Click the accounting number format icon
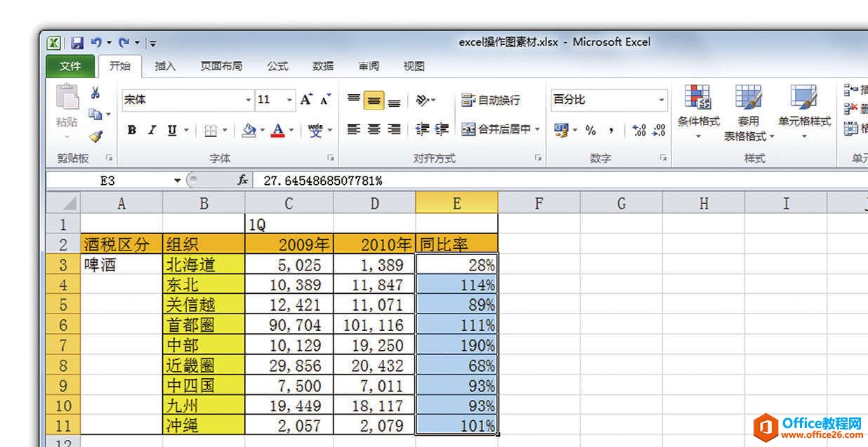868x447 pixels. pyautogui.click(x=560, y=130)
